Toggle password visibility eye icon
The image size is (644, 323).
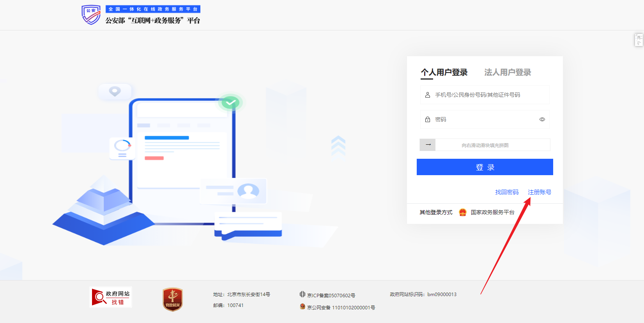[542, 119]
